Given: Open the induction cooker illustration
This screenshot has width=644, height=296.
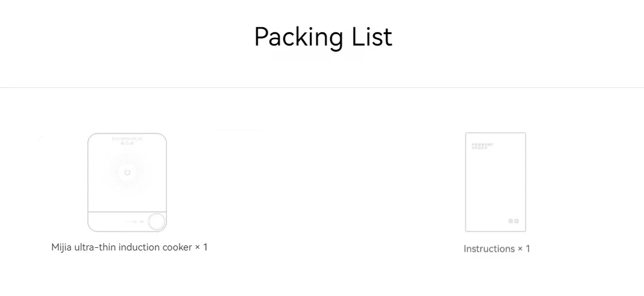Looking at the screenshot, I should [127, 182].
